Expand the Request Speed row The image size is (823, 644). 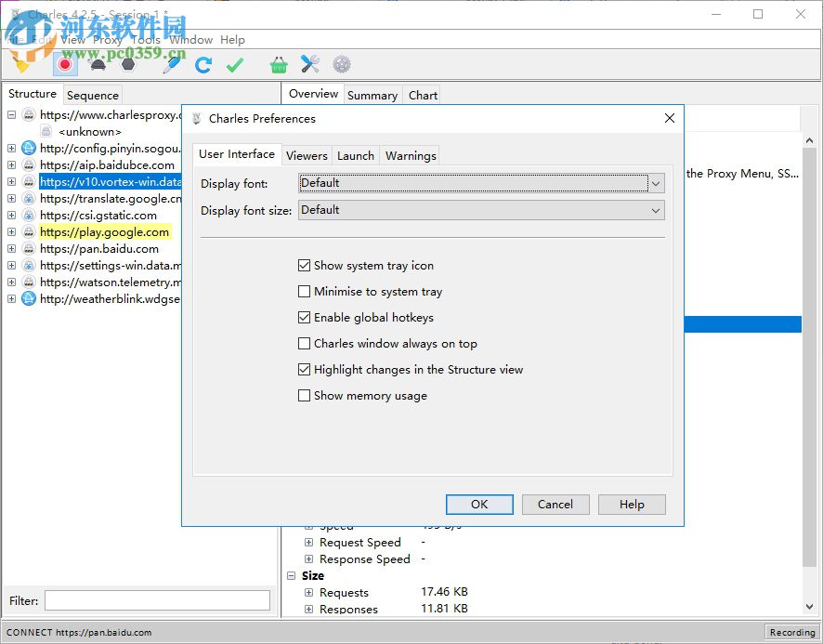click(308, 542)
